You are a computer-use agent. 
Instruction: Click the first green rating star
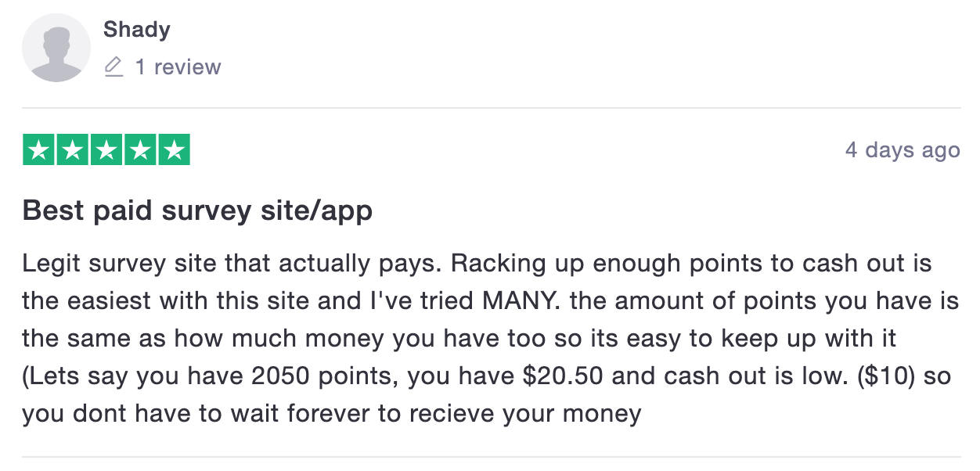[x=38, y=150]
